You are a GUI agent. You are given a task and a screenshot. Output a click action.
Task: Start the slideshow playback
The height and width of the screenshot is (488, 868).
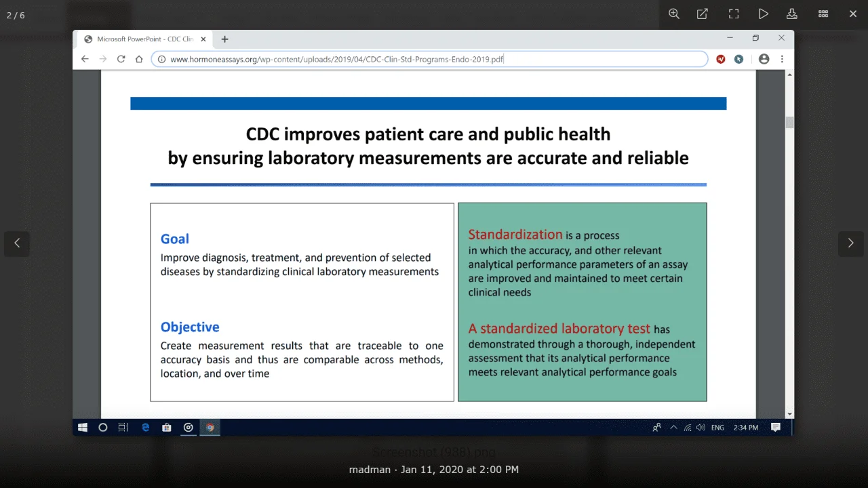coord(763,14)
